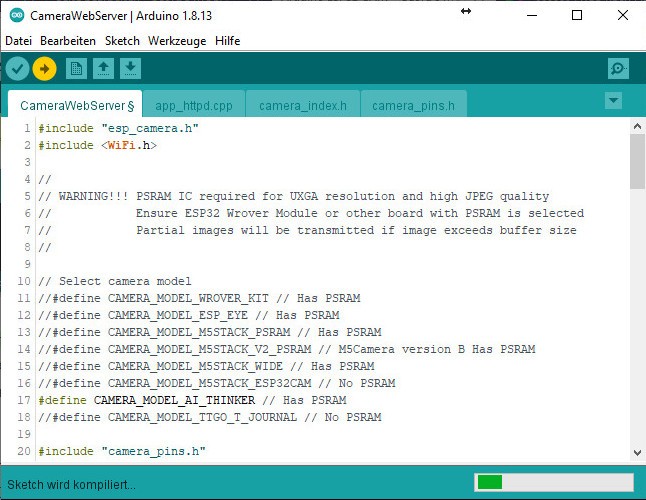Viewport: 646px width, 500px height.
Task: Click the CAMERA_MODEL_WROVER_KIT define line
Action: pos(199,298)
